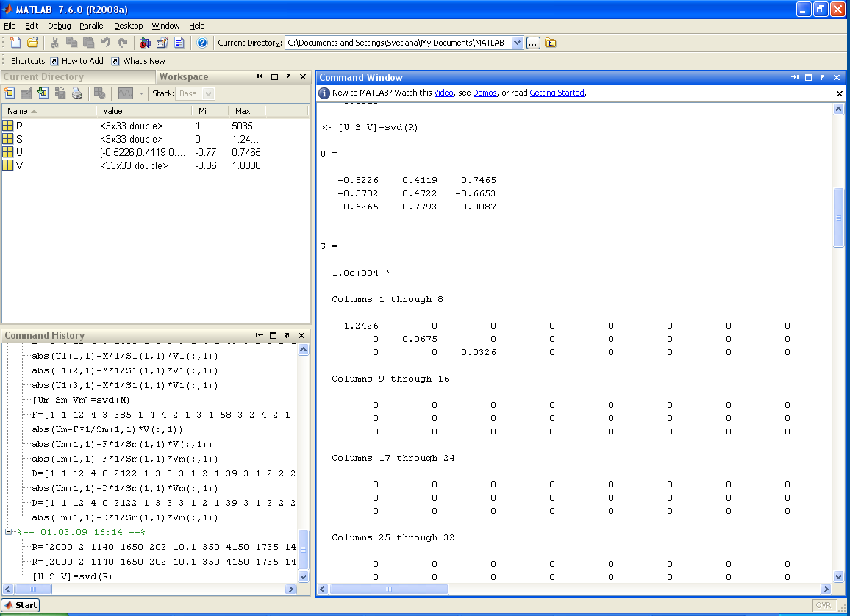
Task: Click Command Window scroll up arrow
Action: click(839, 109)
